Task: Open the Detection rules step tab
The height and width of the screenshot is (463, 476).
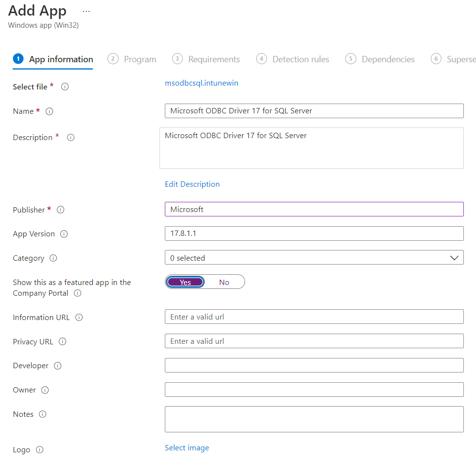Action: (x=293, y=59)
